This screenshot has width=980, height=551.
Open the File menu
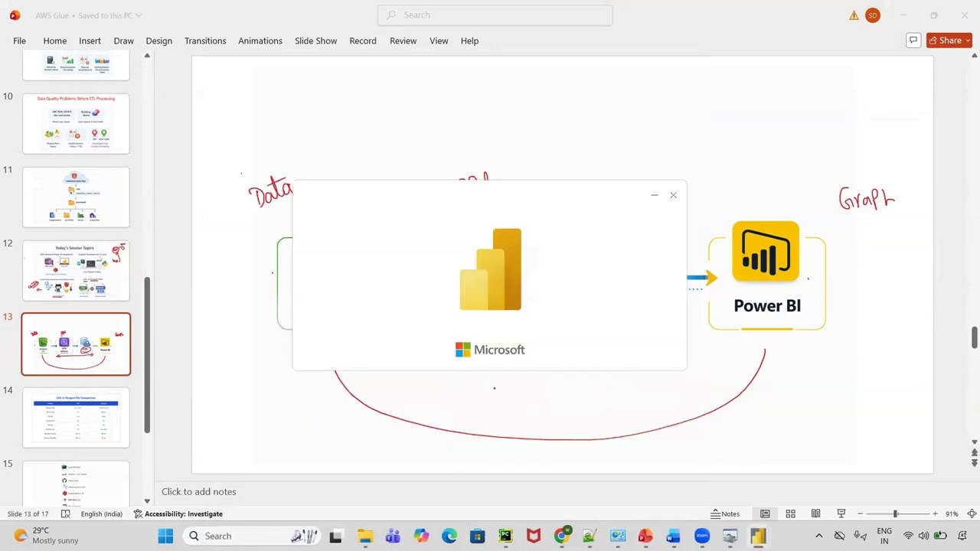(19, 41)
